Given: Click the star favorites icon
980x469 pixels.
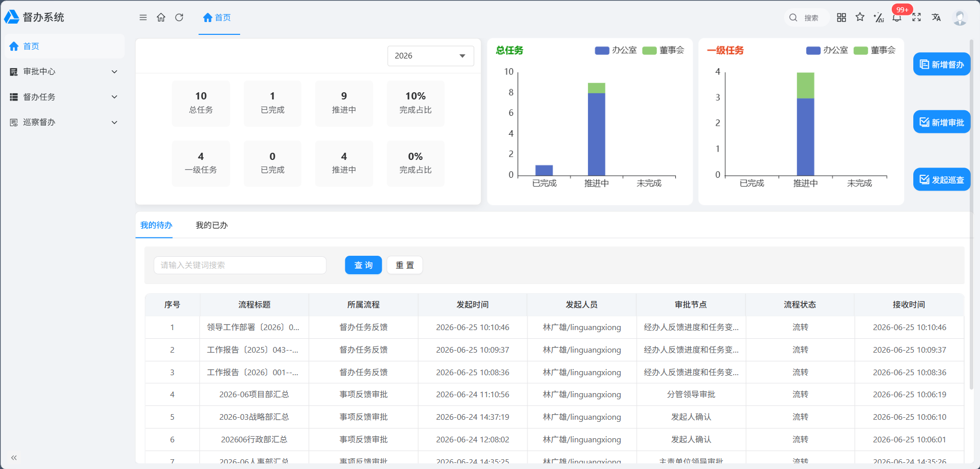Looking at the screenshot, I should [x=860, y=17].
